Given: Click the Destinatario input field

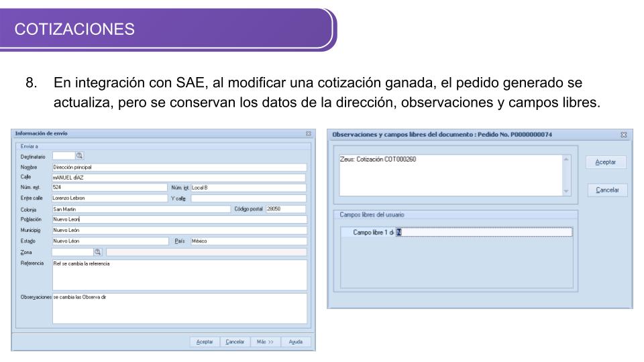Looking at the screenshot, I should click(x=64, y=156).
